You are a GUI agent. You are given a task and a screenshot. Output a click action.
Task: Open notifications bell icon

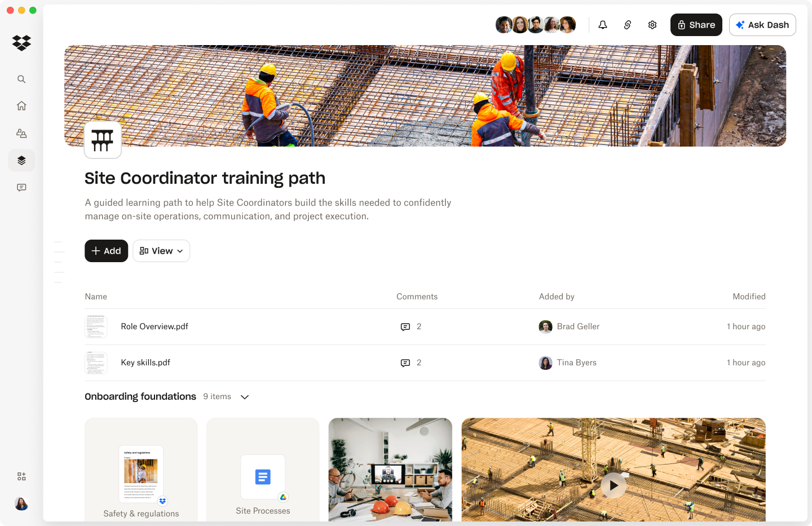[x=603, y=25]
